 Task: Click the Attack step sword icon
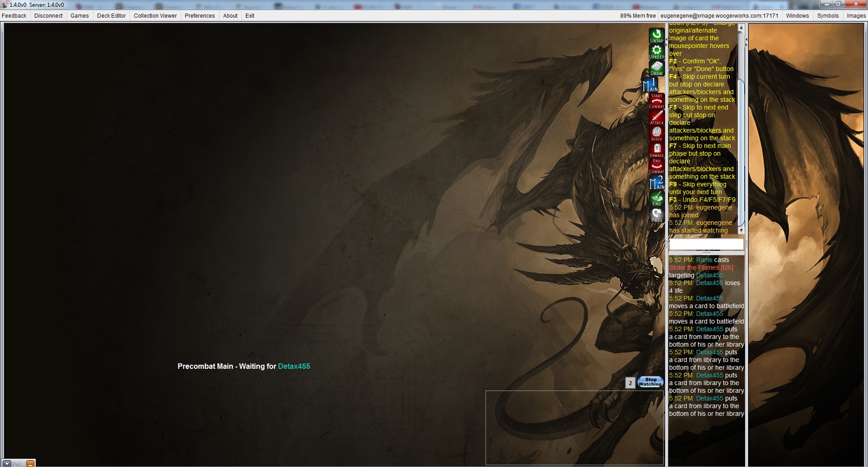pos(656,117)
